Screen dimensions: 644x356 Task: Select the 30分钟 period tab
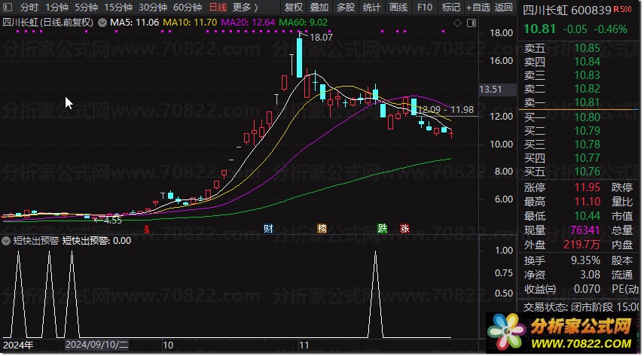pyautogui.click(x=153, y=8)
